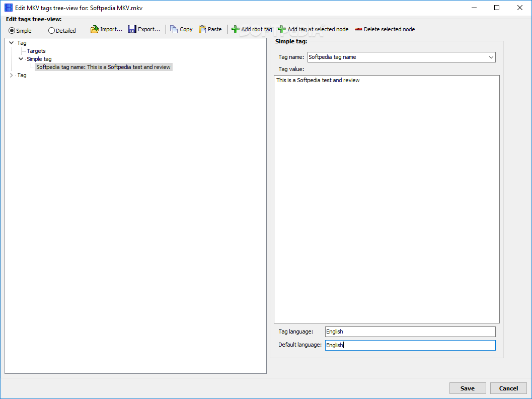This screenshot has height=399, width=532.
Task: Maximize the Edit MKV tags window
Action: [497, 8]
